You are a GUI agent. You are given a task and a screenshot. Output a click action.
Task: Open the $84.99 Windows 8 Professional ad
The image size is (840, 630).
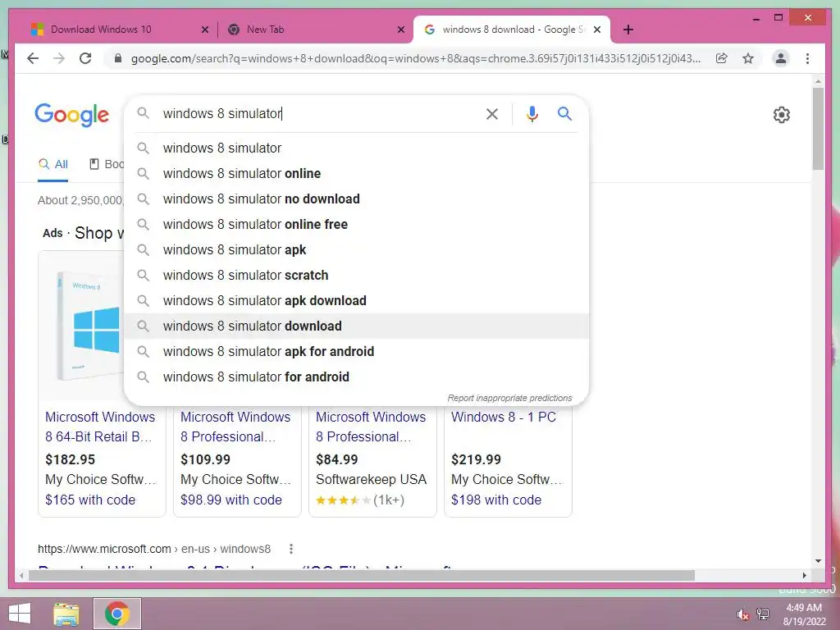(x=371, y=427)
